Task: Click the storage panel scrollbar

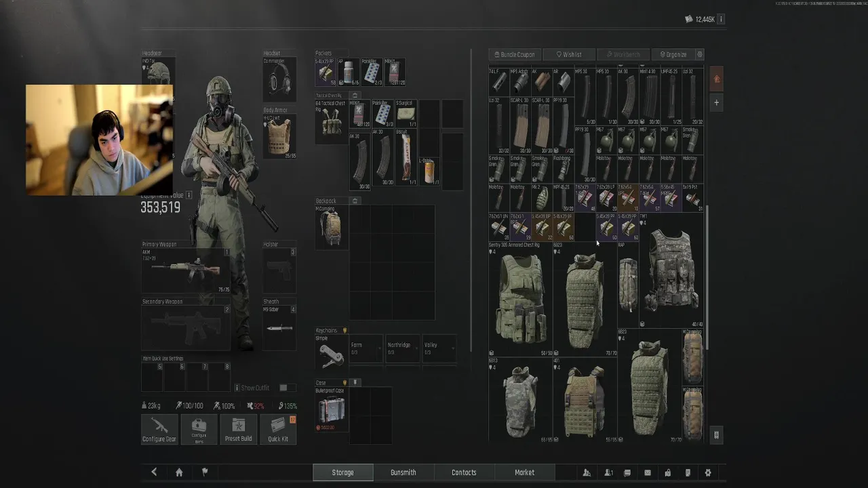Action: [707, 278]
